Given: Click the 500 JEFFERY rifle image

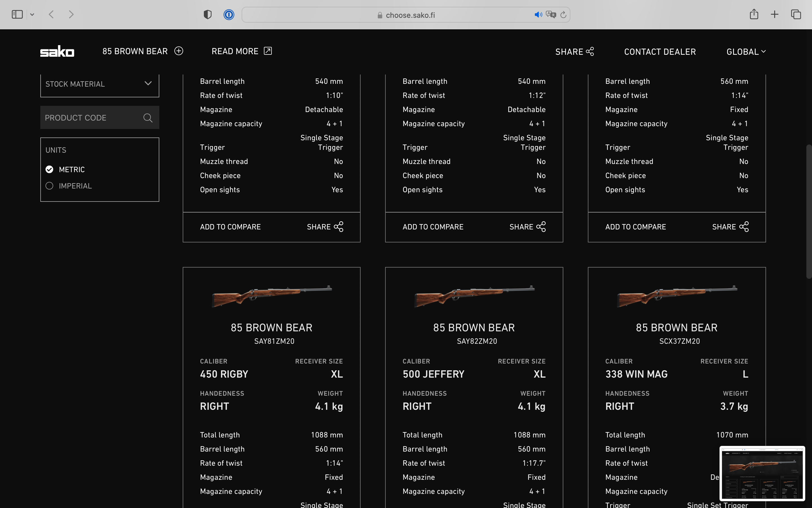Looking at the screenshot, I should tap(474, 296).
